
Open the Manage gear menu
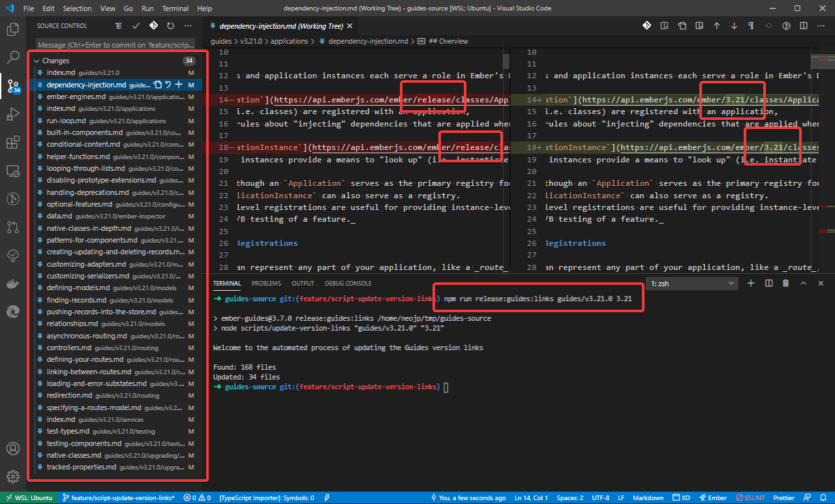coord(12,477)
